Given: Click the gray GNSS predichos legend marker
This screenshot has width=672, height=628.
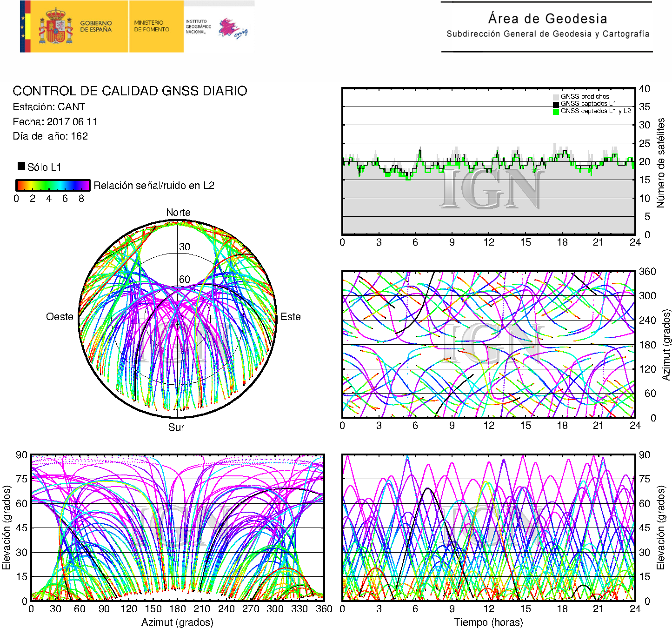Looking at the screenshot, I should [x=556, y=97].
